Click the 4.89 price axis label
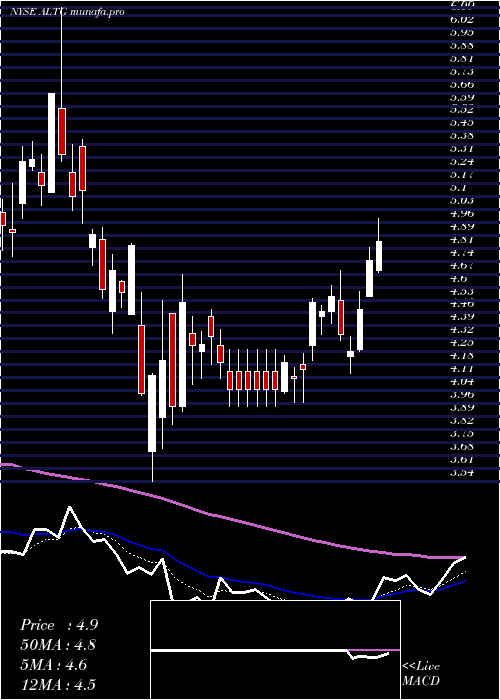This screenshot has height=700, width=500. click(x=462, y=226)
